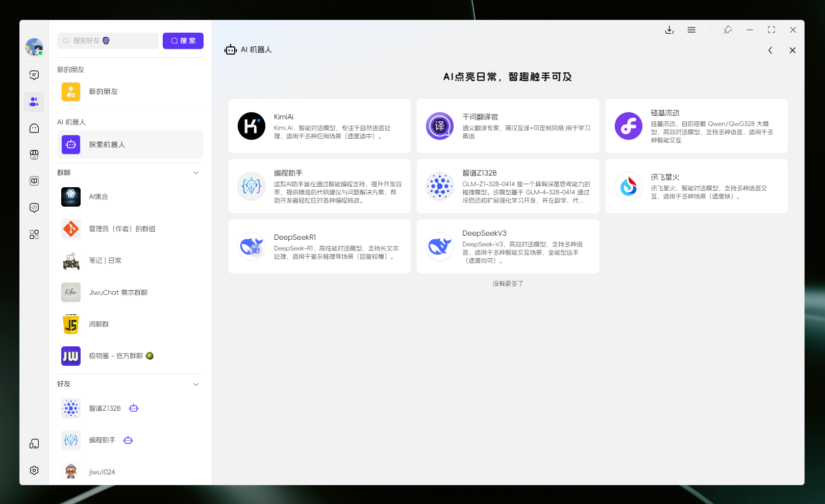Open the KimiAi robot card
This screenshot has height=504, width=825.
pos(319,126)
